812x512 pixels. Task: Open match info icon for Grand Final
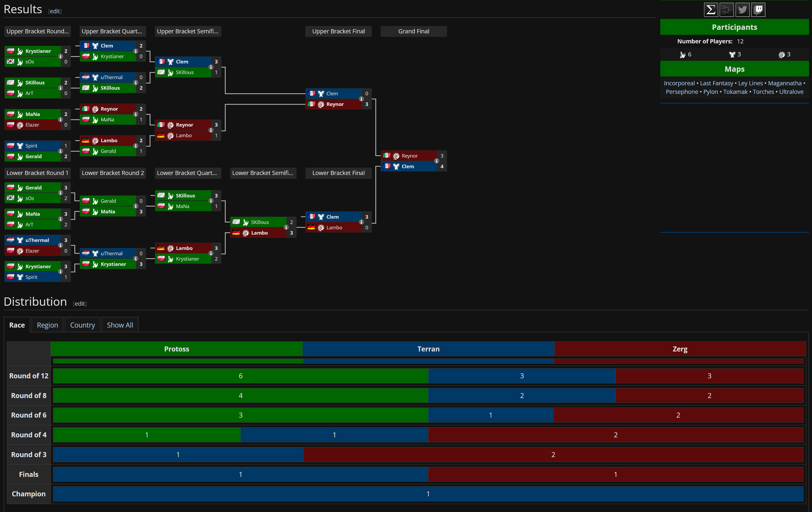436,161
